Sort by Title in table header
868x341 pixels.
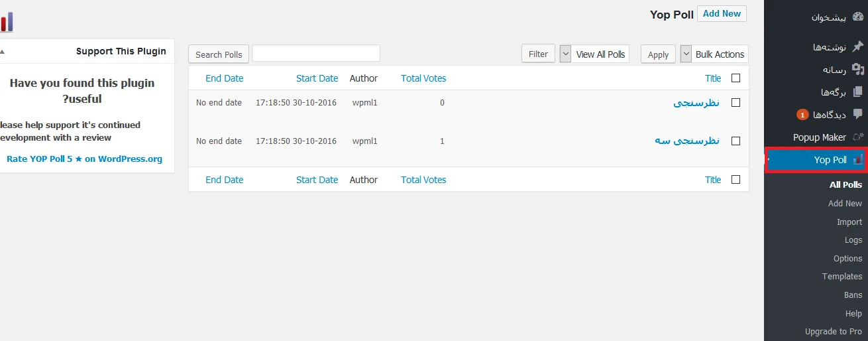coord(713,78)
